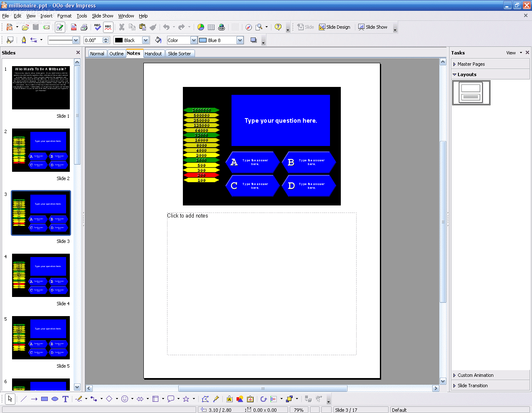Toggle the Edit Points icon
532x413 pixels.
(x=205, y=399)
